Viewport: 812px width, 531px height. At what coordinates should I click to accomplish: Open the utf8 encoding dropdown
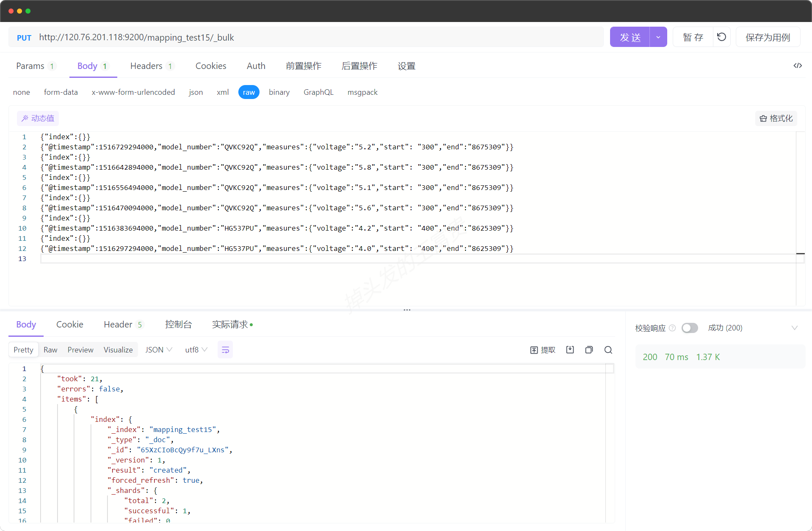pyautogui.click(x=196, y=350)
